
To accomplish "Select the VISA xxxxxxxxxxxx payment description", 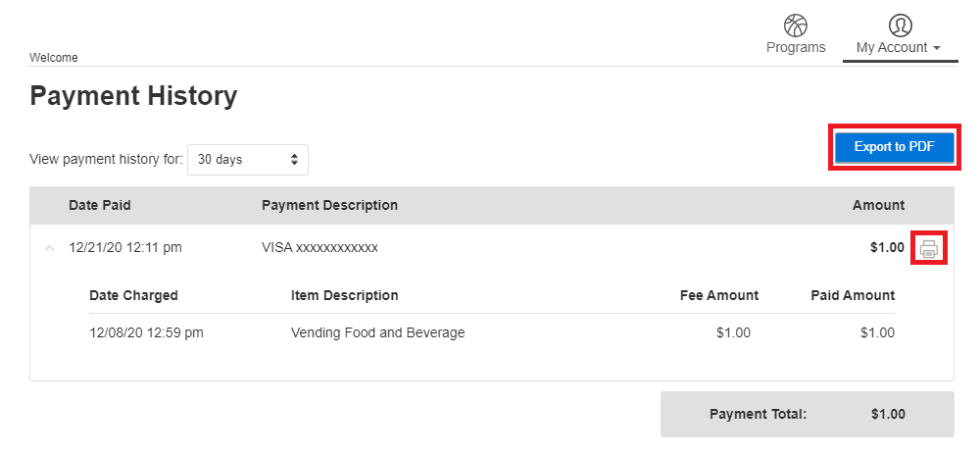I will 319,248.
